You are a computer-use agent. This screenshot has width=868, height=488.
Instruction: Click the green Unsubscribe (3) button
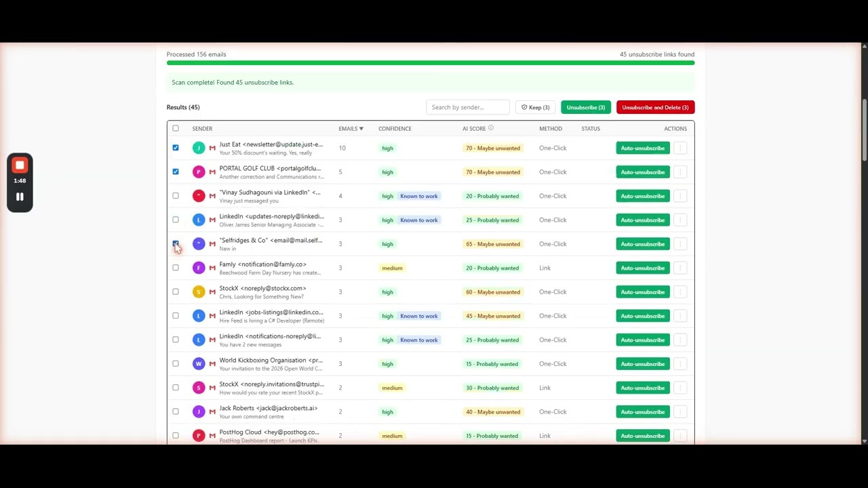click(586, 107)
